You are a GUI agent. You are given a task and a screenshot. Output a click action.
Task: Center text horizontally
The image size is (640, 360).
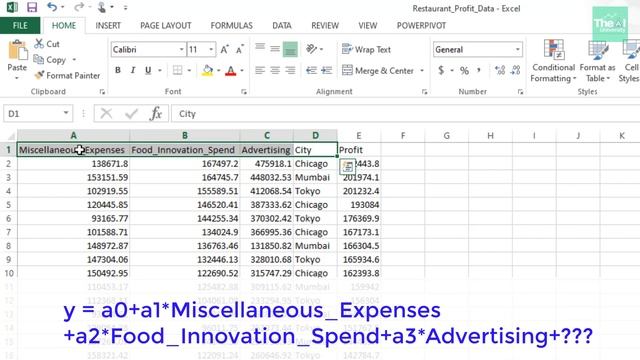tap(275, 70)
